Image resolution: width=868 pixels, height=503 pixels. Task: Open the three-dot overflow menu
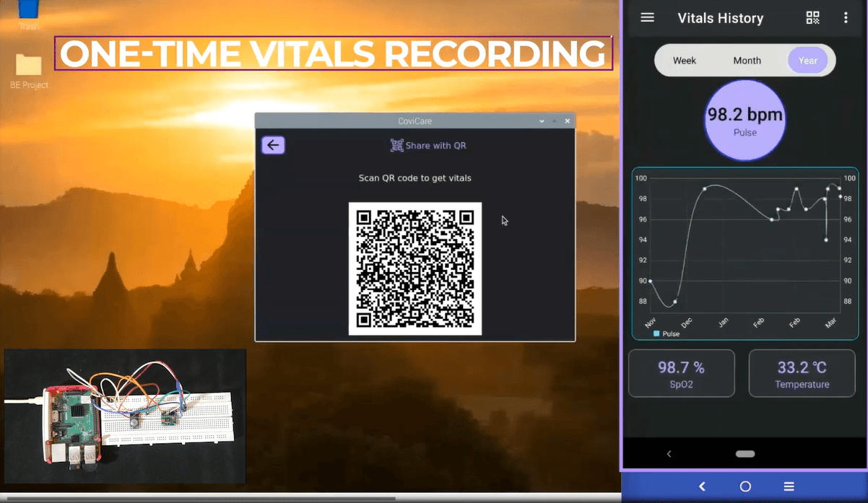(846, 18)
